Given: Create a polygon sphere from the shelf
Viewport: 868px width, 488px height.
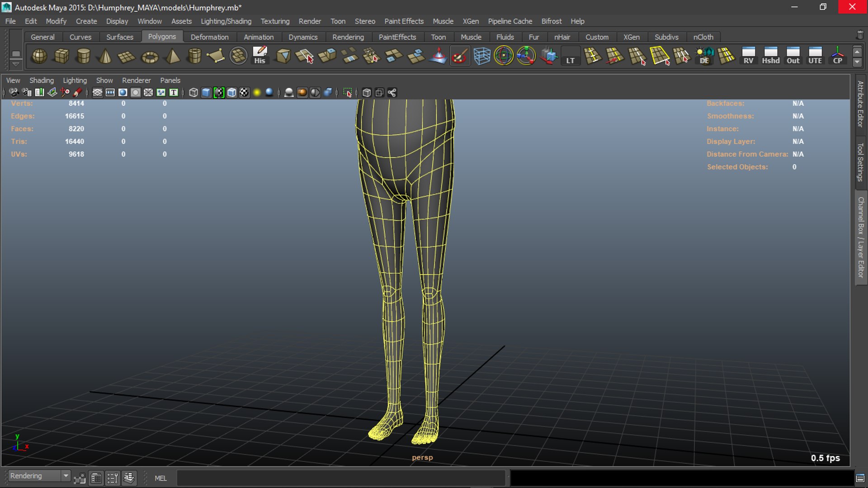Looking at the screenshot, I should [39, 56].
